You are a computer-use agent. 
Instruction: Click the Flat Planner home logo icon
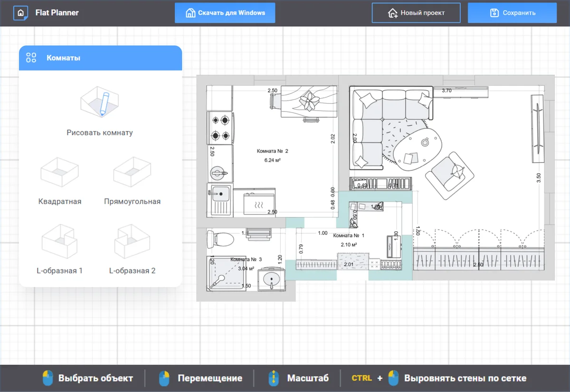click(20, 13)
